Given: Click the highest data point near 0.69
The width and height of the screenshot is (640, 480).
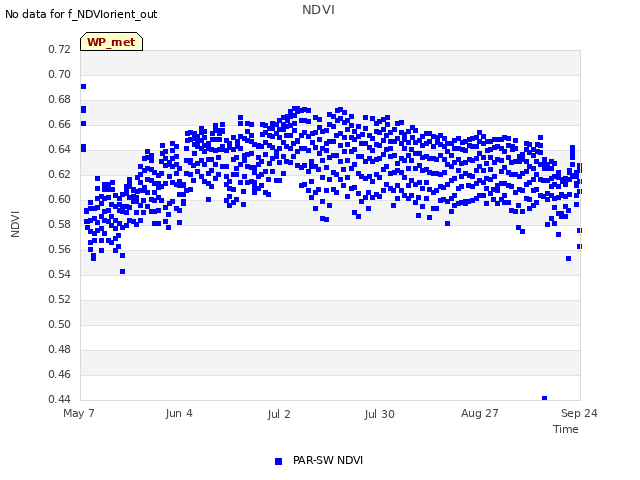Looking at the screenshot, I should 83,87.
